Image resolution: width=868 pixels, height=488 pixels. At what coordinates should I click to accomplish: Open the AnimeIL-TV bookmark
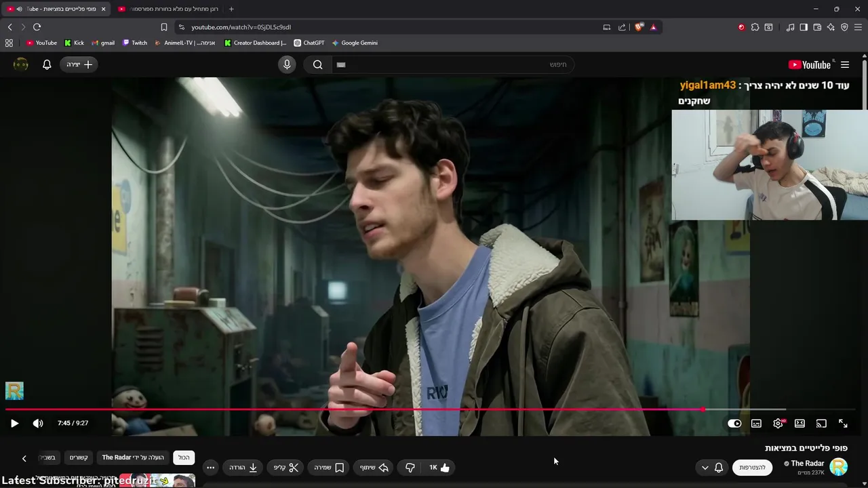[x=184, y=43]
